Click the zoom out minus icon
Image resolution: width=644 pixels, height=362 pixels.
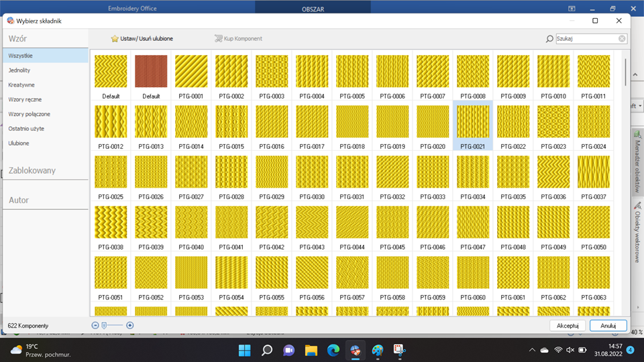[x=95, y=325]
